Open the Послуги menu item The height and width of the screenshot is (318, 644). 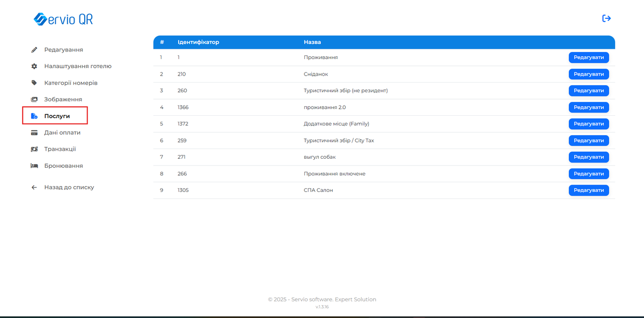57,116
